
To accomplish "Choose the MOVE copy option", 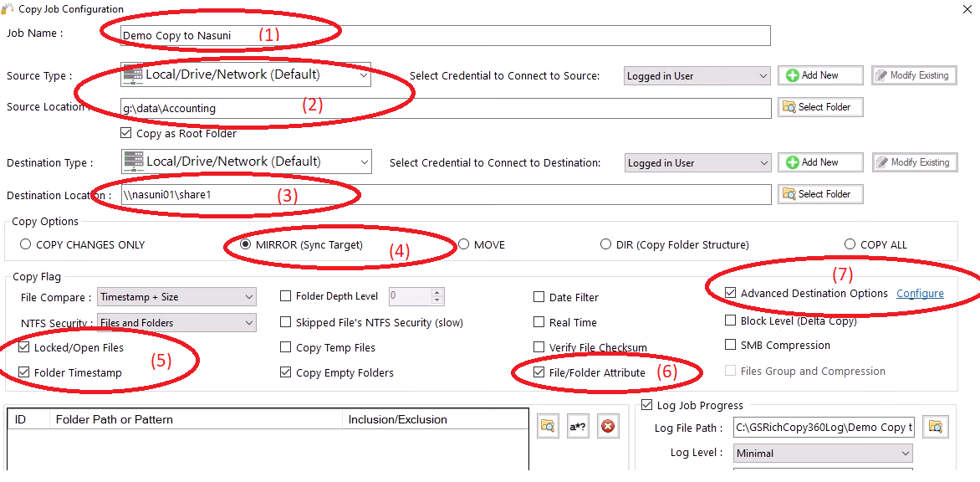I will [x=463, y=245].
